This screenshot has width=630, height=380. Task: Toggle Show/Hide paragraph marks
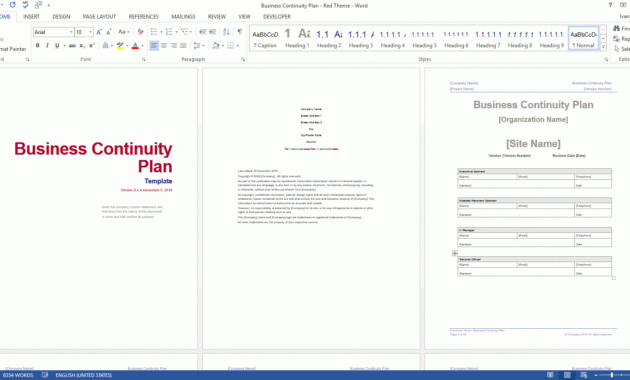click(239, 32)
